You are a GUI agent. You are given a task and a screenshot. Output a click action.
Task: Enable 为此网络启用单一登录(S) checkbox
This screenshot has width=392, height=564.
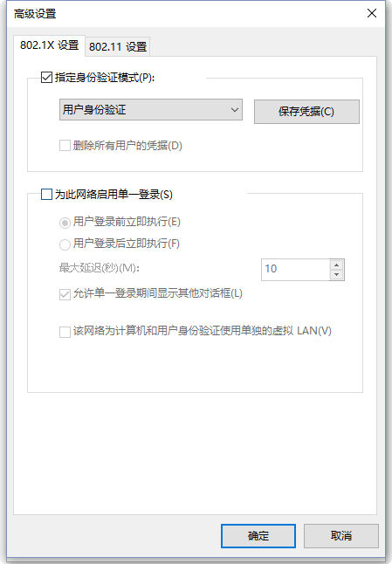pos(47,194)
